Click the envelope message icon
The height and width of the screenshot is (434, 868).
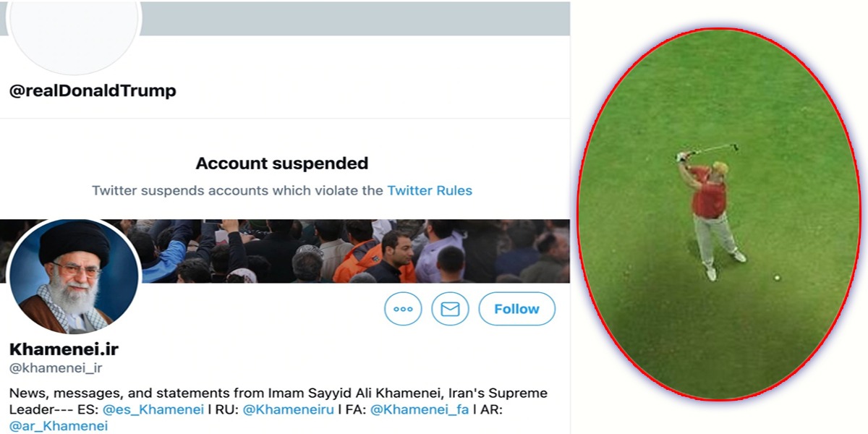tap(450, 309)
